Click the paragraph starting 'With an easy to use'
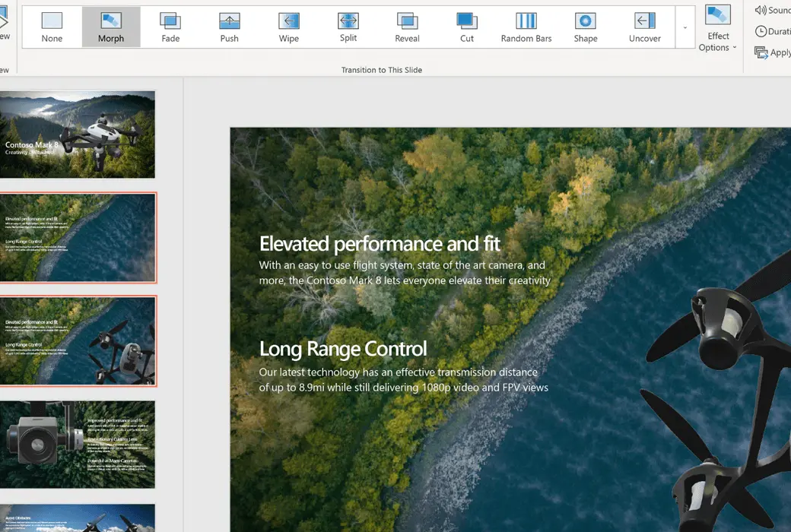 [405, 273]
